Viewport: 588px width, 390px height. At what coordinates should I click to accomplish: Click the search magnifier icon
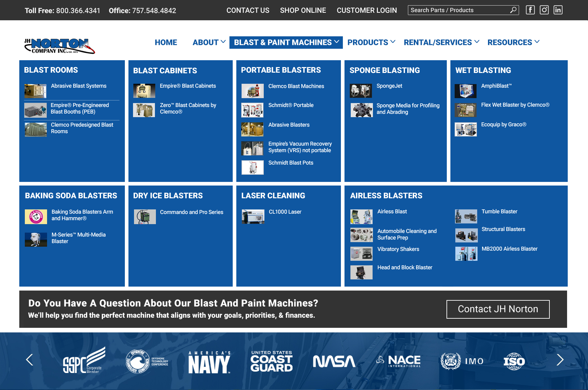(x=513, y=10)
